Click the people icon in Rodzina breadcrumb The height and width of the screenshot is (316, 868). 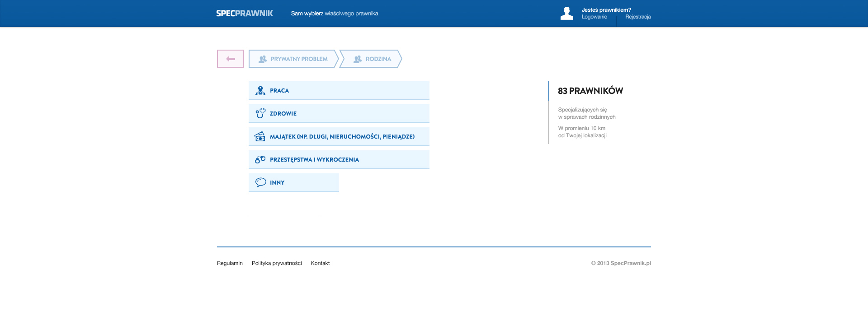tap(358, 59)
